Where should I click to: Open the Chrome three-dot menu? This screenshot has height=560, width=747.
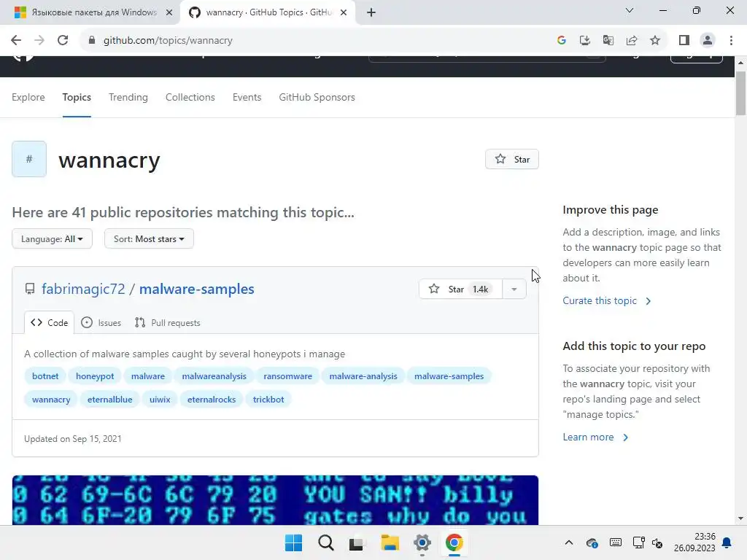[731, 41]
